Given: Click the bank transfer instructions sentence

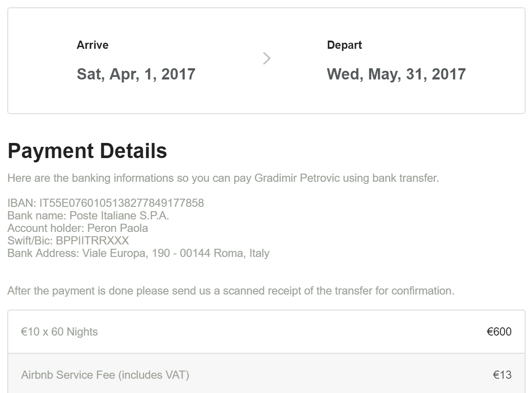Looking at the screenshot, I should pos(223,178).
